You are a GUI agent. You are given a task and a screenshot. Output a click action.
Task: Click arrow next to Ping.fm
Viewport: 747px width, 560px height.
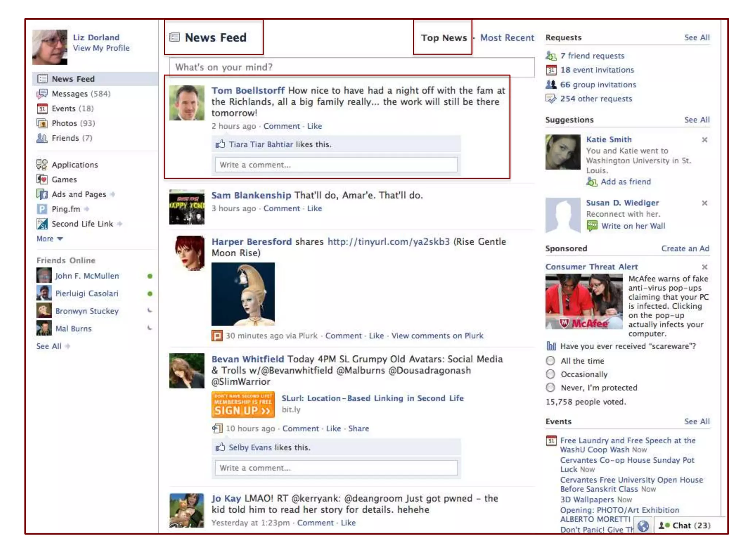pos(86,209)
